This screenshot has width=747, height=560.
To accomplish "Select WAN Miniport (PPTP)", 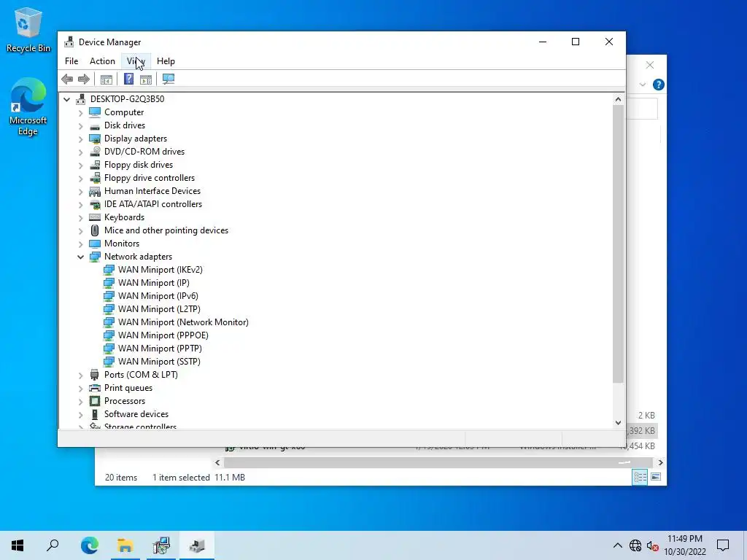I will click(160, 349).
